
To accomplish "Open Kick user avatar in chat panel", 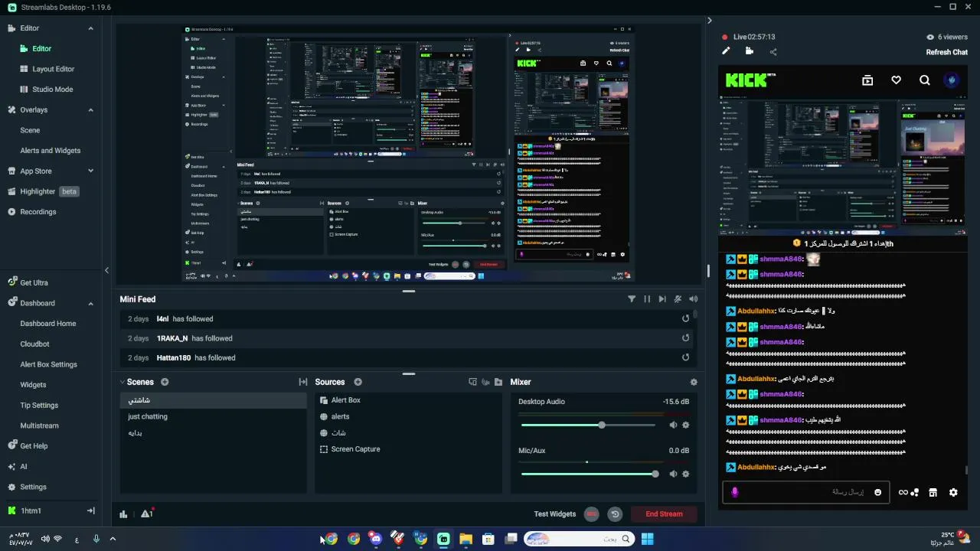I will 952,80.
